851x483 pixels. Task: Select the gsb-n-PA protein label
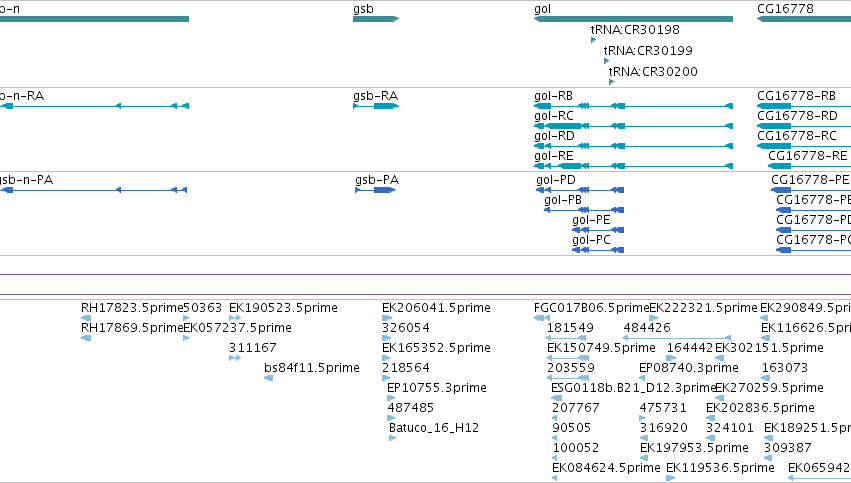click(x=26, y=180)
